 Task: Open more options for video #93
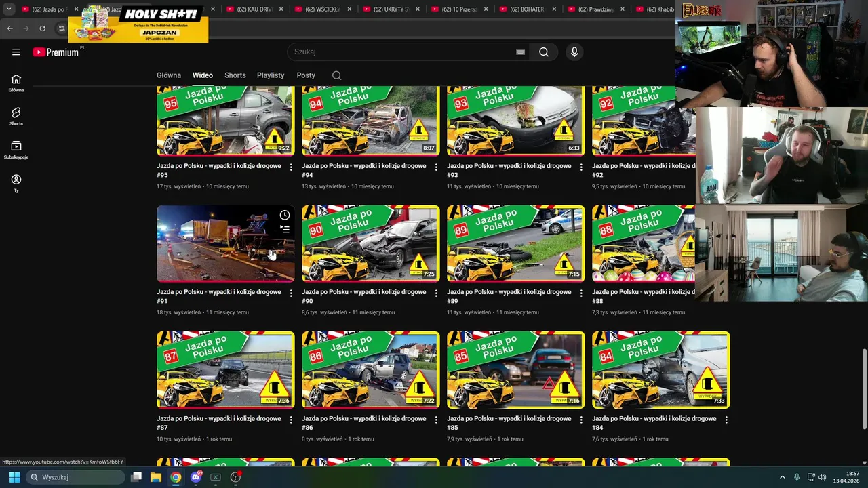point(581,167)
